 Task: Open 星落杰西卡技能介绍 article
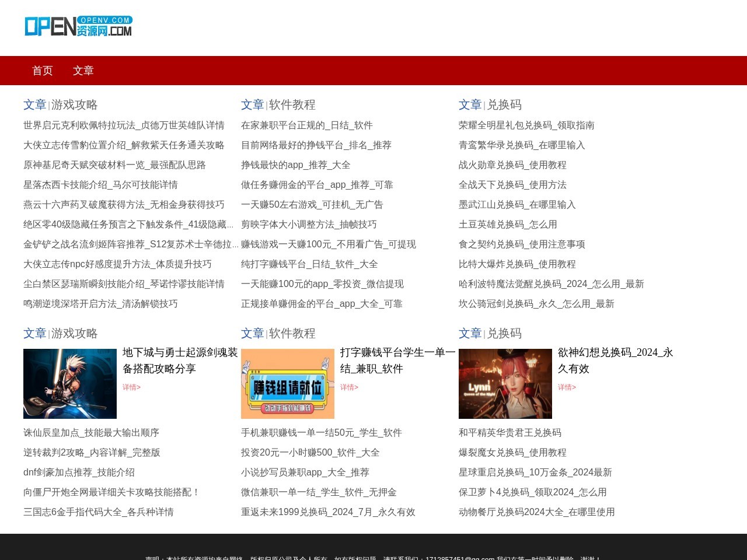coord(100,185)
